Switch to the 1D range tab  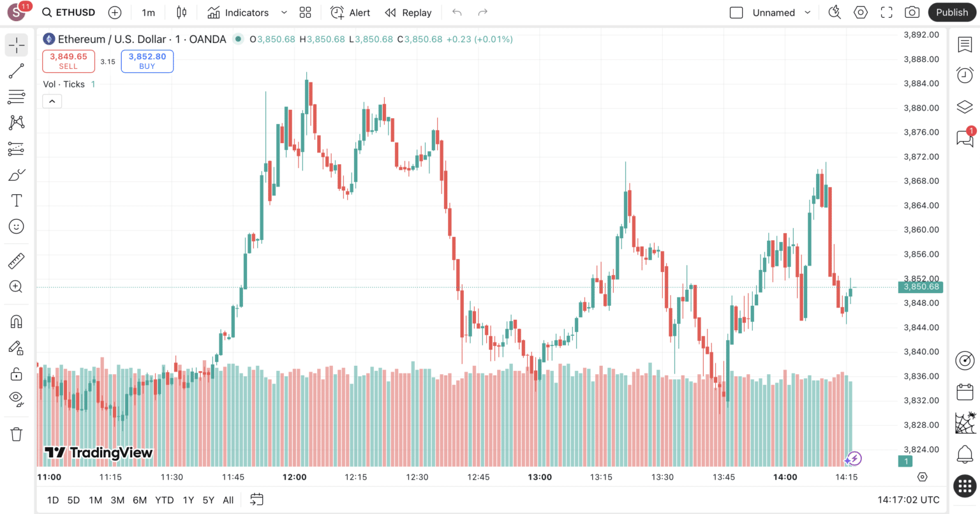52,500
